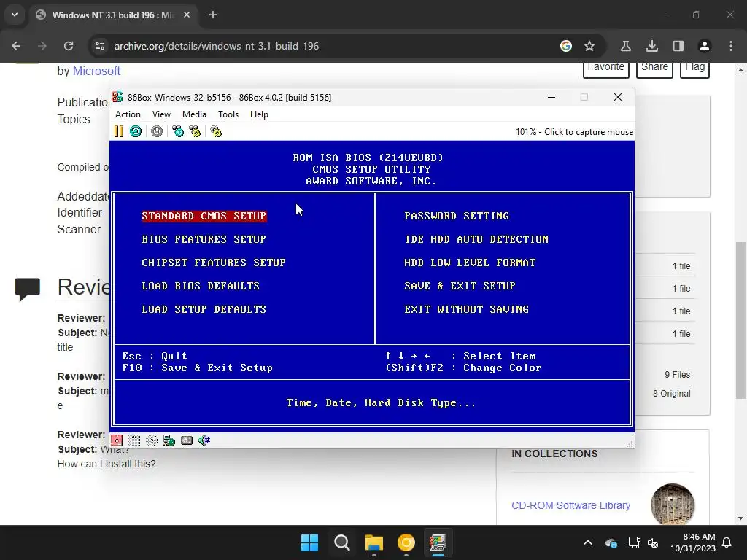Select IDE HDD AUTO DETECTION entry
The height and width of the screenshot is (560, 747).
point(476,239)
